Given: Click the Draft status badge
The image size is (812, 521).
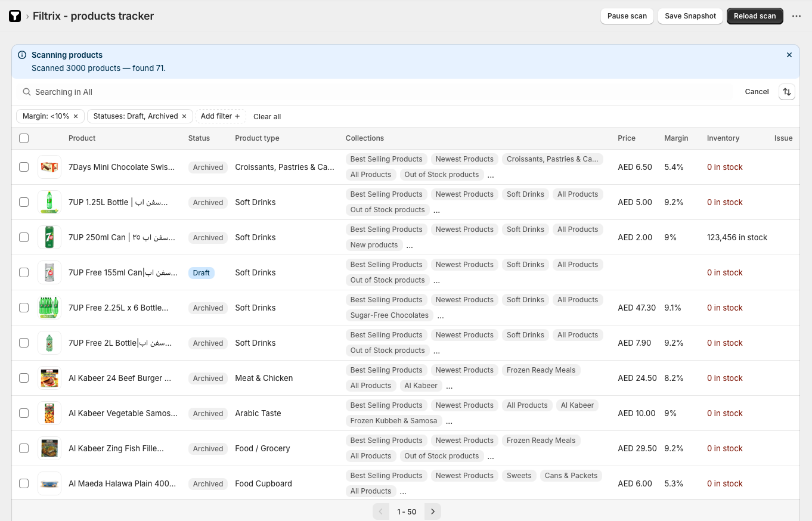Looking at the screenshot, I should [x=202, y=272].
